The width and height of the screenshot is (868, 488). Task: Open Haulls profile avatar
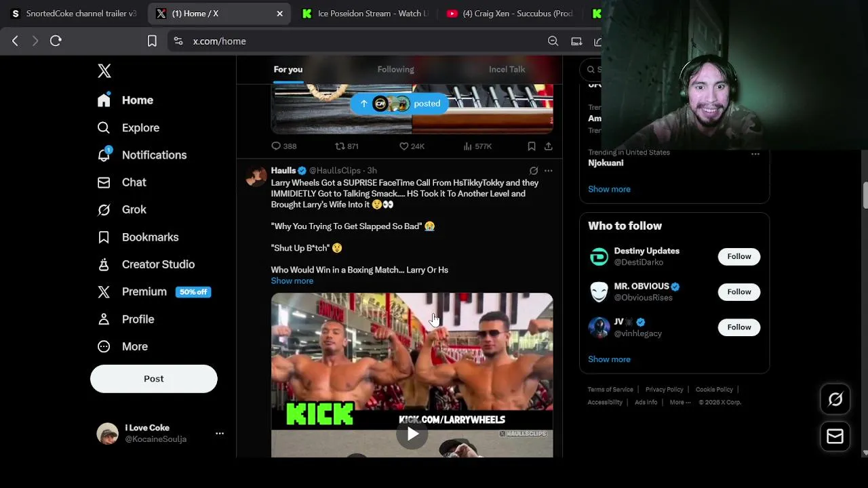tap(256, 176)
